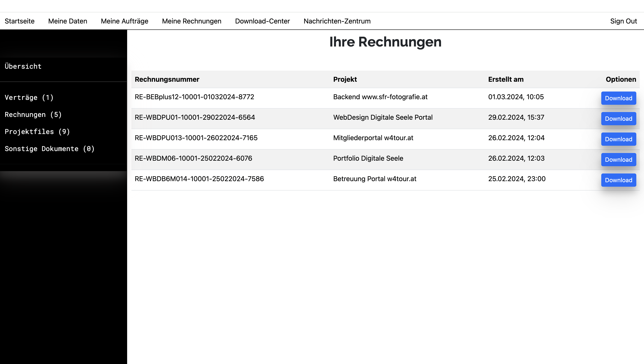The image size is (644, 364).
Task: Open Sonstige Dokumente (0)
Action: [49, 149]
